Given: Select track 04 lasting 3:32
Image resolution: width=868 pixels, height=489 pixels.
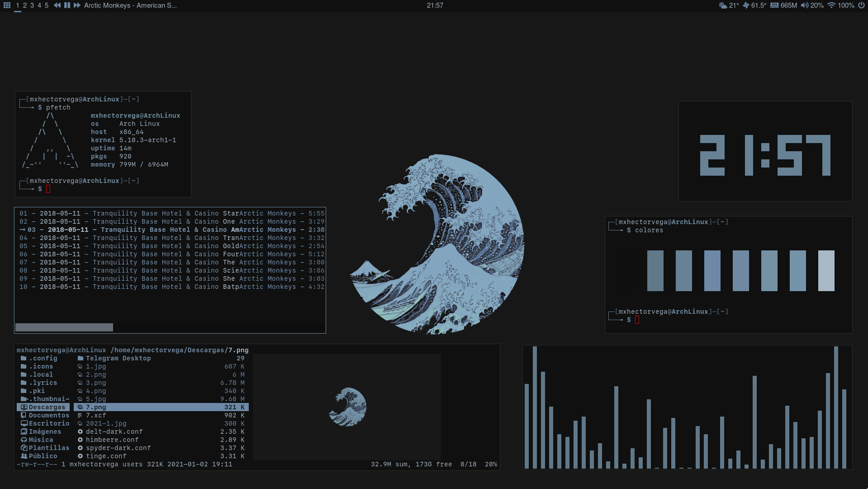Looking at the screenshot, I should [x=171, y=238].
